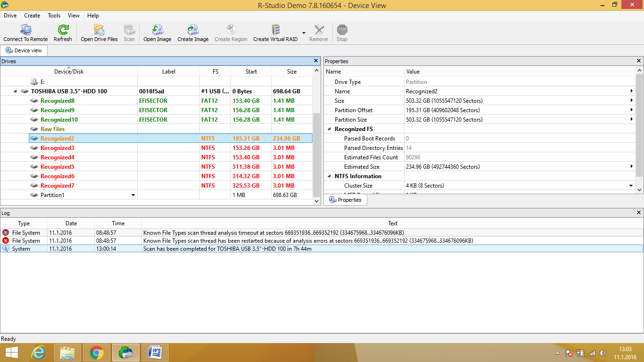The width and height of the screenshot is (644, 362).
Task: Collapse the TOSHIBA USB 3.5"-HDD tree node
Action: (15, 91)
